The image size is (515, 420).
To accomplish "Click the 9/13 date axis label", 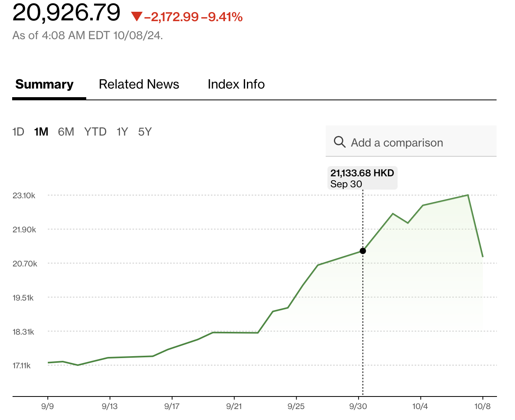I will click(110, 406).
